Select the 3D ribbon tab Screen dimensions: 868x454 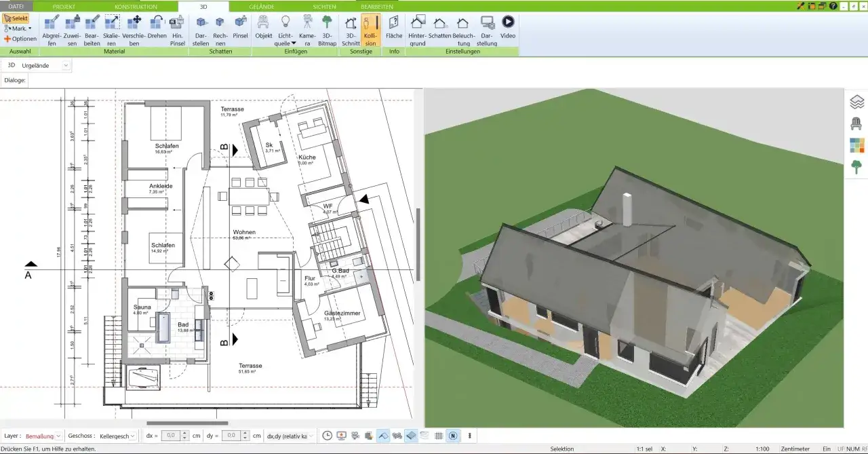pos(203,6)
